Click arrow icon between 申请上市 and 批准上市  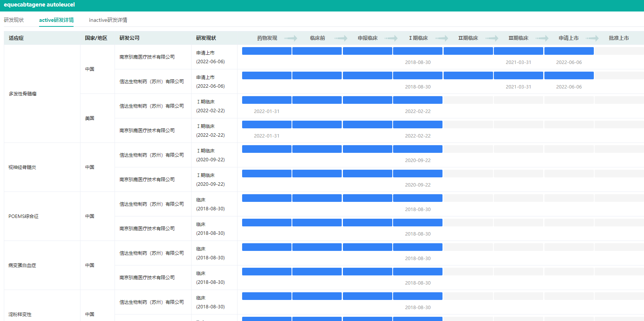coord(592,38)
